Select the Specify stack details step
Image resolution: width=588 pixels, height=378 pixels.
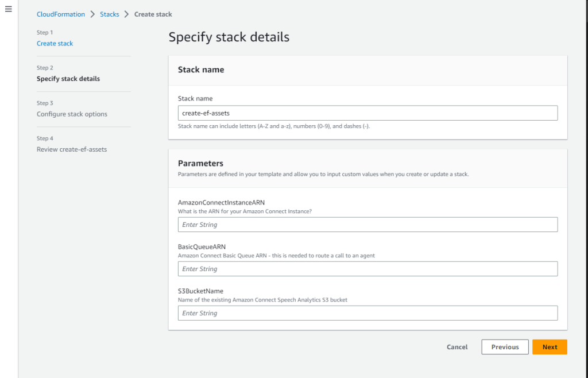(x=68, y=79)
